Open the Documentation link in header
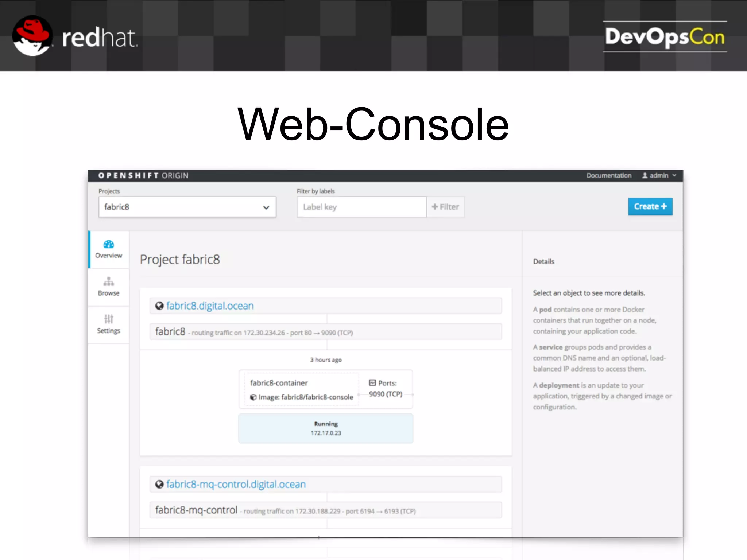The height and width of the screenshot is (560, 747). (x=609, y=175)
